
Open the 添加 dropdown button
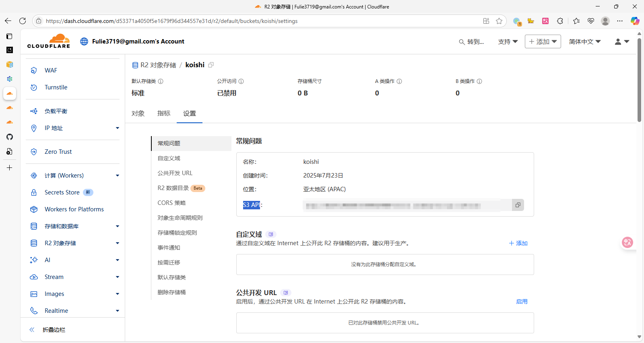tap(543, 41)
